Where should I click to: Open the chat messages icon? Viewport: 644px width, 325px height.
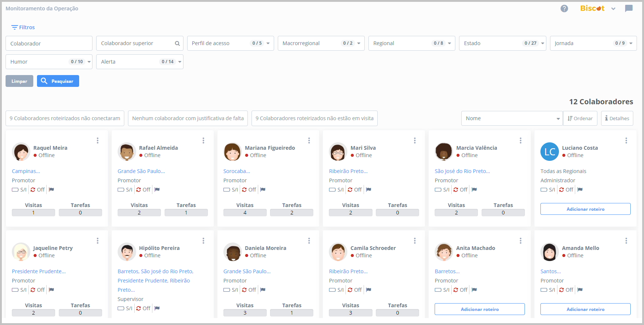[628, 9]
